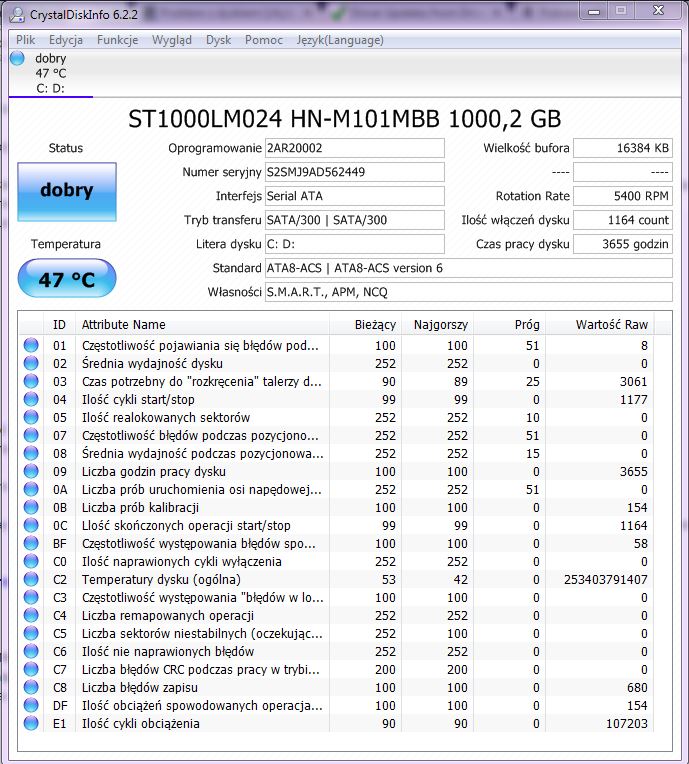Select row Liczba godzin pracy dysku
The image size is (689, 764).
tap(337, 472)
